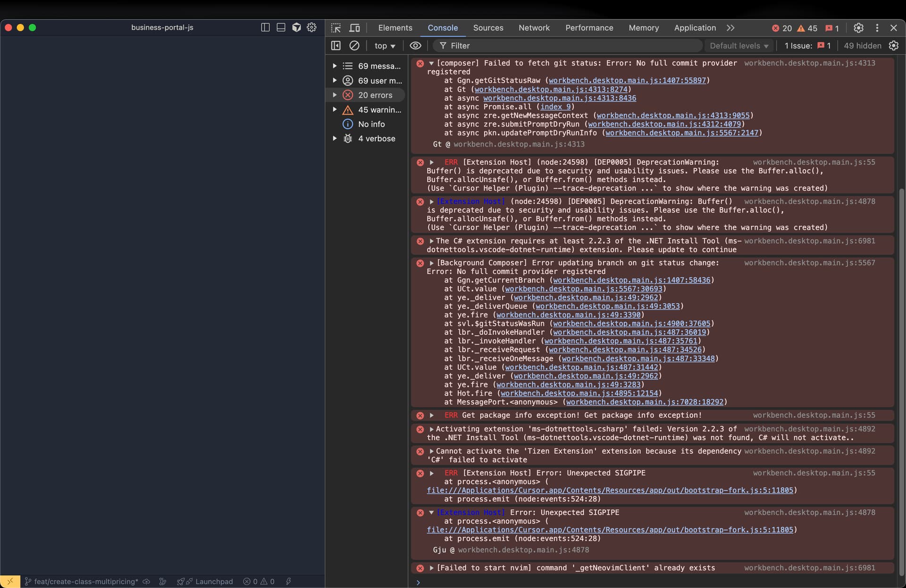Click the live expression eye icon

(415, 46)
